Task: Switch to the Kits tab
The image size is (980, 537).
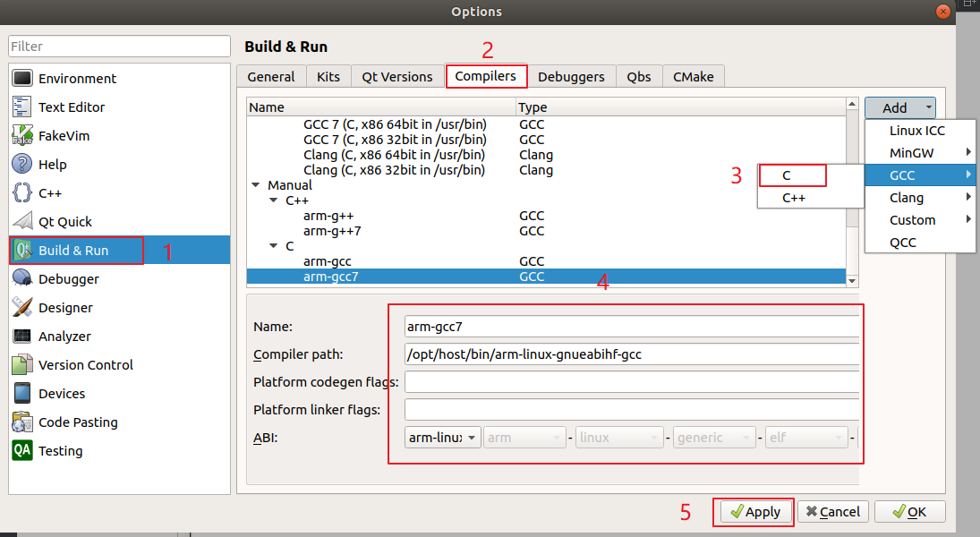Action: point(328,76)
